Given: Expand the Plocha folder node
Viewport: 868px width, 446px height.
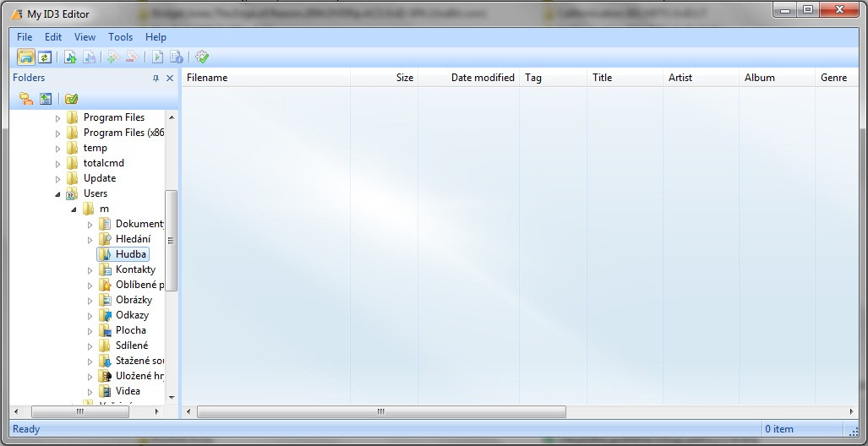Looking at the screenshot, I should point(90,331).
